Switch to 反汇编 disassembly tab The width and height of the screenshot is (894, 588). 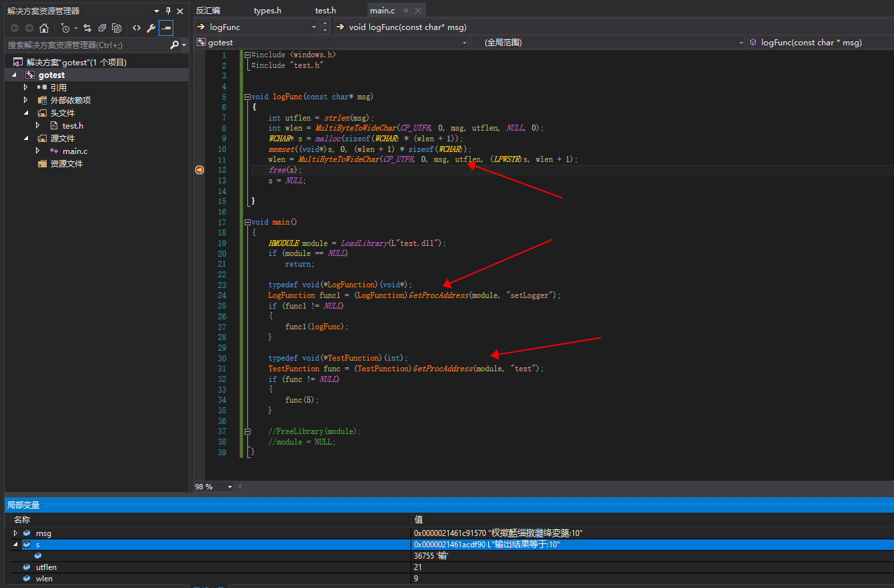[208, 10]
